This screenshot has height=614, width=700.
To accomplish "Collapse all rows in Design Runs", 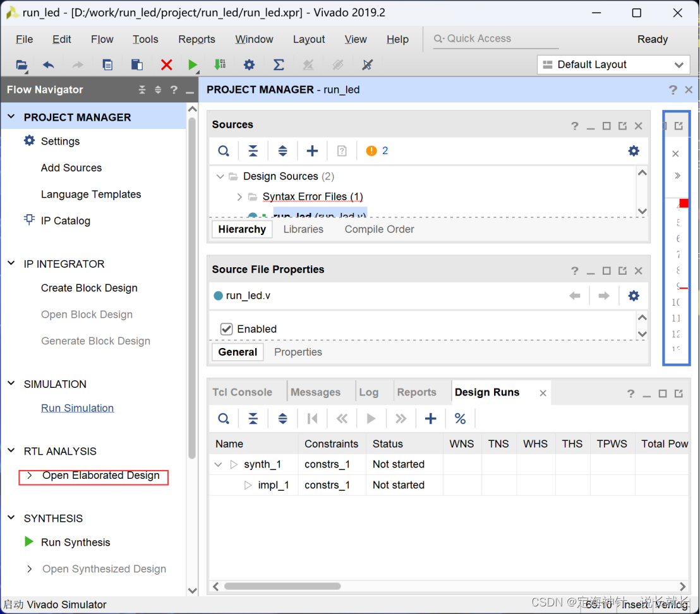I will coord(253,419).
